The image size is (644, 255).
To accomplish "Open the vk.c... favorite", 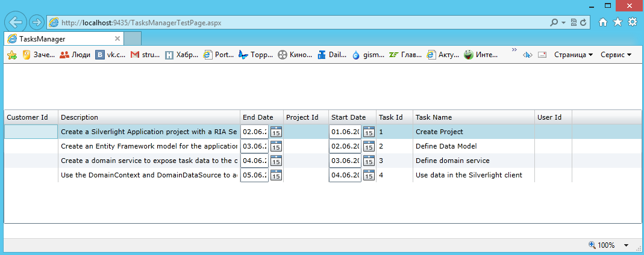I will coord(110,55).
